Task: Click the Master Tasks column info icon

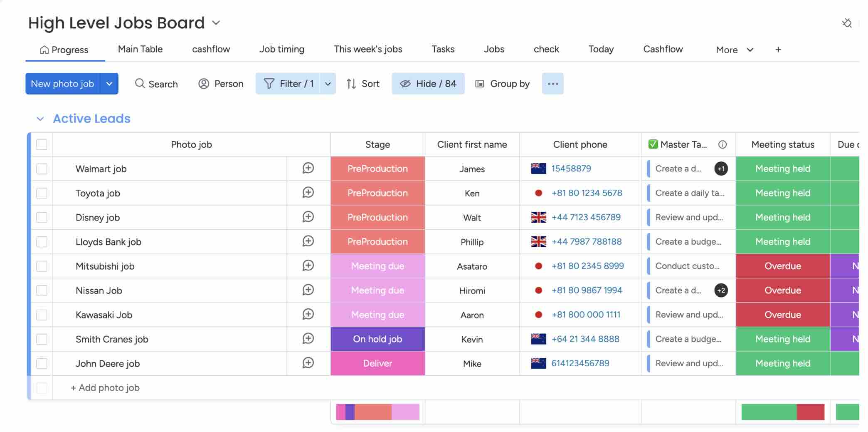Action: click(723, 144)
